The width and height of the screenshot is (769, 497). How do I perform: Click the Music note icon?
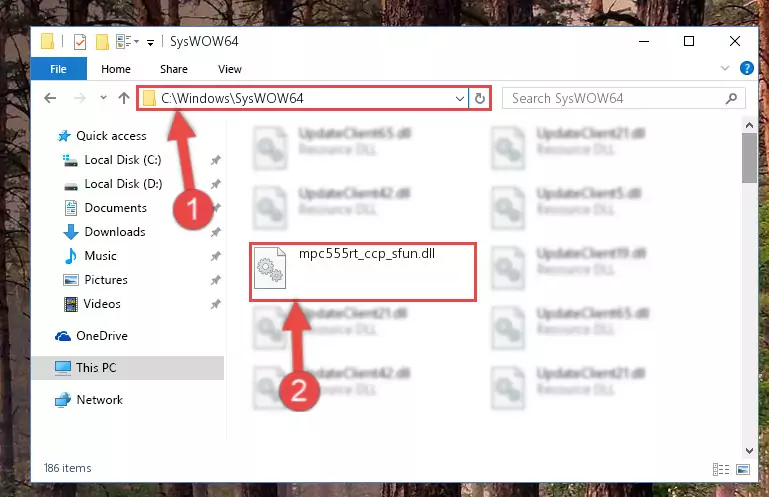click(71, 256)
